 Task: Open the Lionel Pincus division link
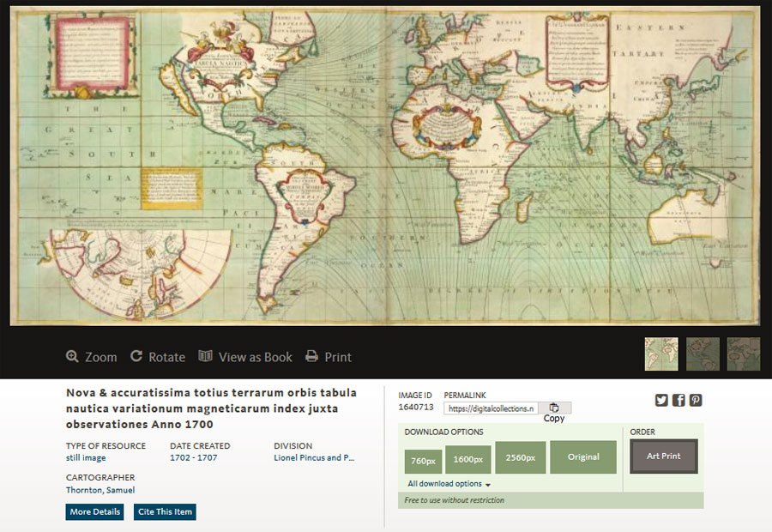click(314, 457)
